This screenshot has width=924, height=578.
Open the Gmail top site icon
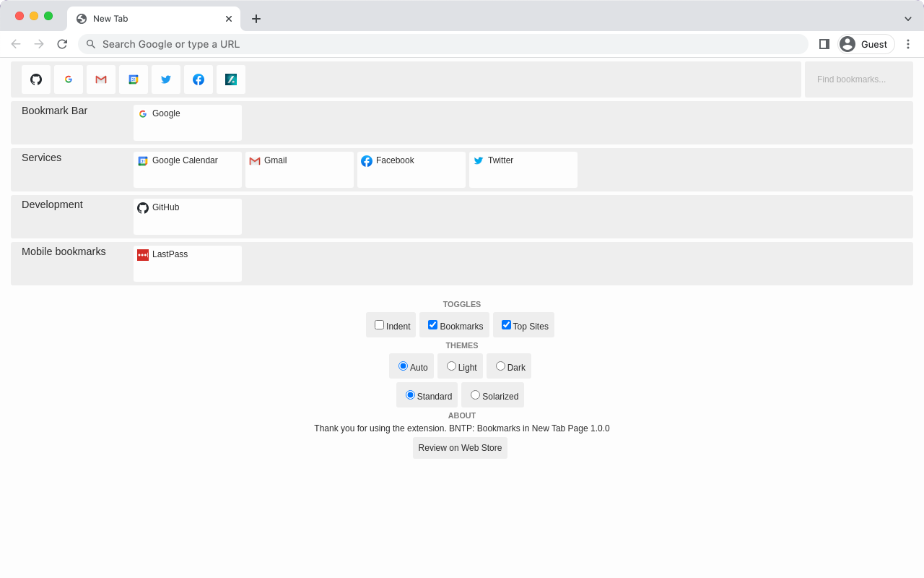click(x=100, y=79)
